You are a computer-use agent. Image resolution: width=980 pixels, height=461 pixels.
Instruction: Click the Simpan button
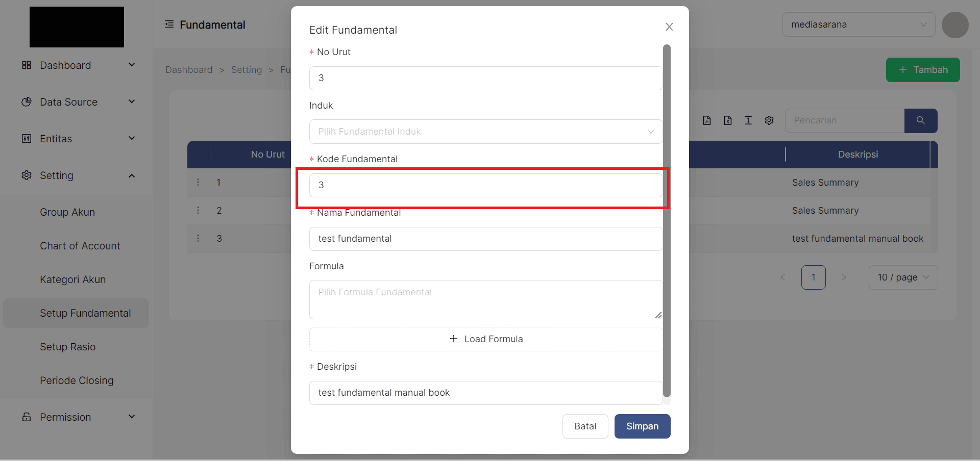(x=642, y=426)
